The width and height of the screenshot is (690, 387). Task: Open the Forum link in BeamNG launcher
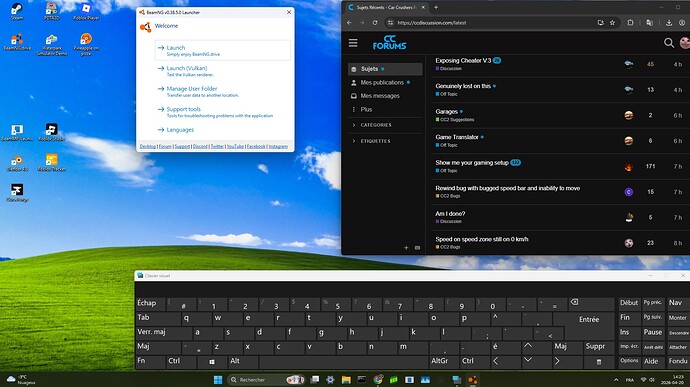[x=165, y=146]
